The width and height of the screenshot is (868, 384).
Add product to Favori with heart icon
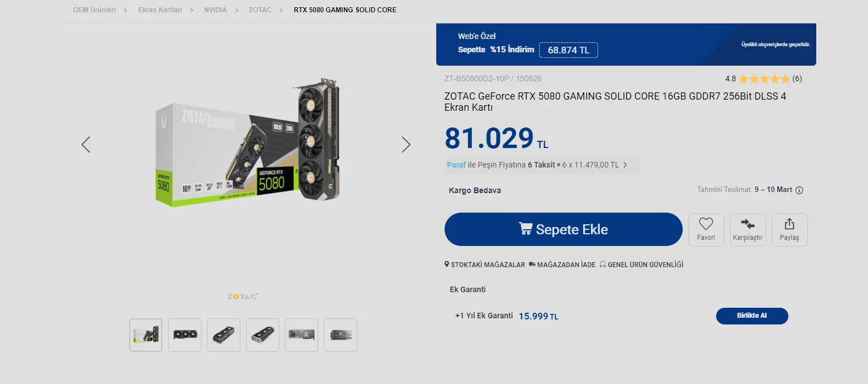[x=706, y=230]
